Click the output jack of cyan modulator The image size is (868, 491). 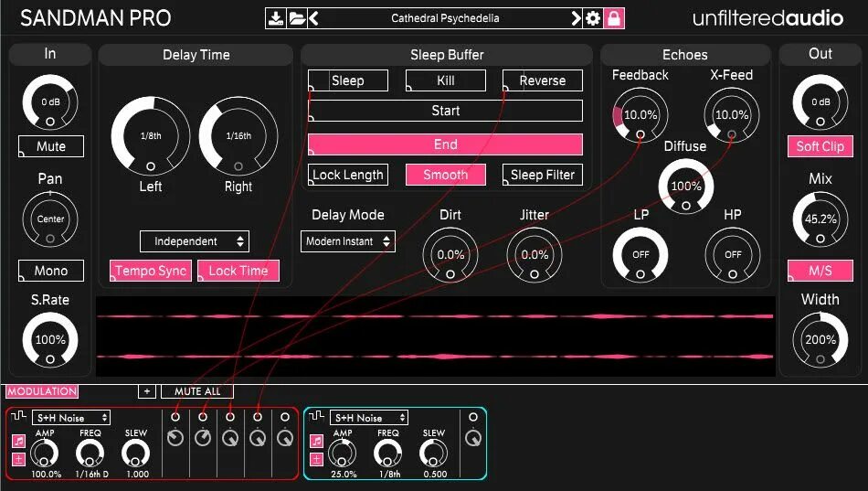point(472,417)
